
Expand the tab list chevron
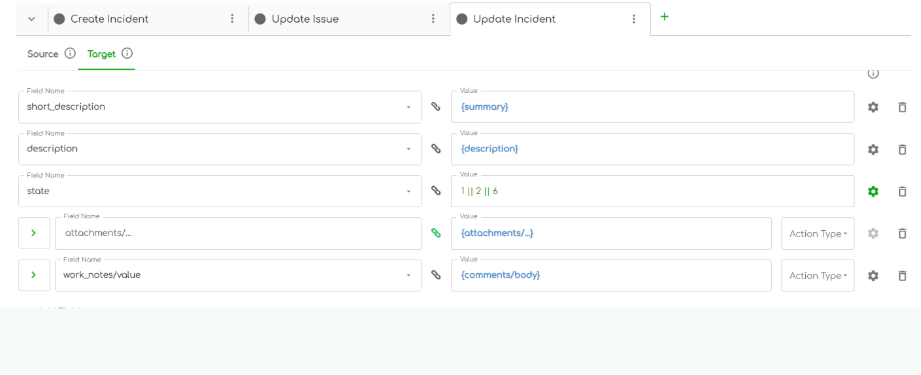[x=32, y=19]
